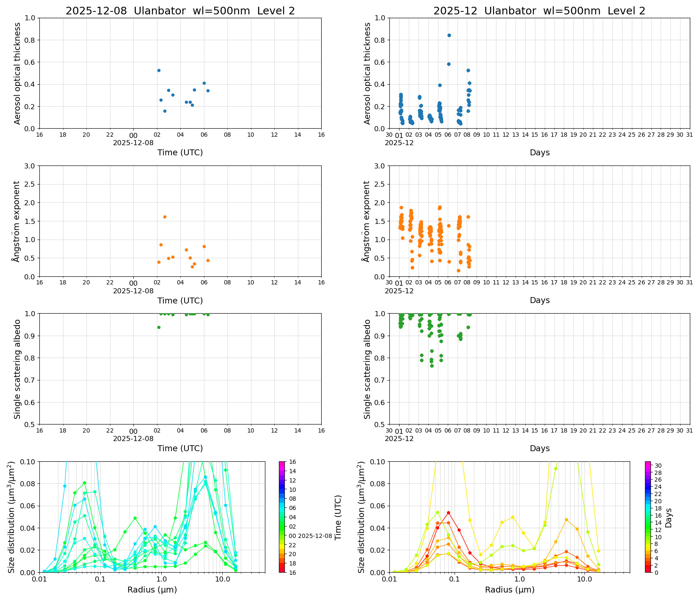700x601 pixels.
Task: Click "Days" x-axis label below monthly AOT plot
Action: [x=540, y=153]
